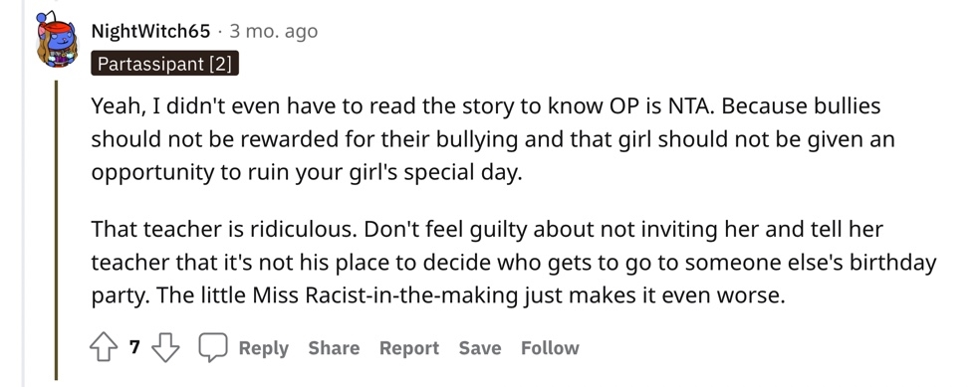Click the first paragraph starting "Yeah, I didn't"
The height and width of the screenshot is (387, 980).
click(x=493, y=139)
